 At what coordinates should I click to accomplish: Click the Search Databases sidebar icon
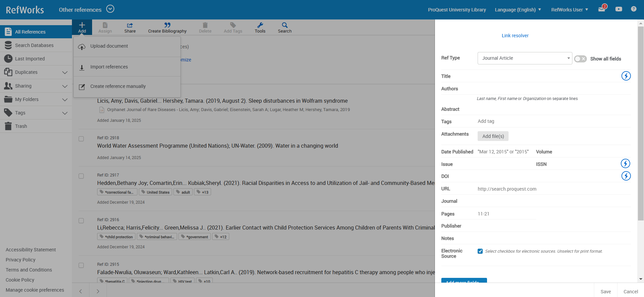click(x=8, y=45)
